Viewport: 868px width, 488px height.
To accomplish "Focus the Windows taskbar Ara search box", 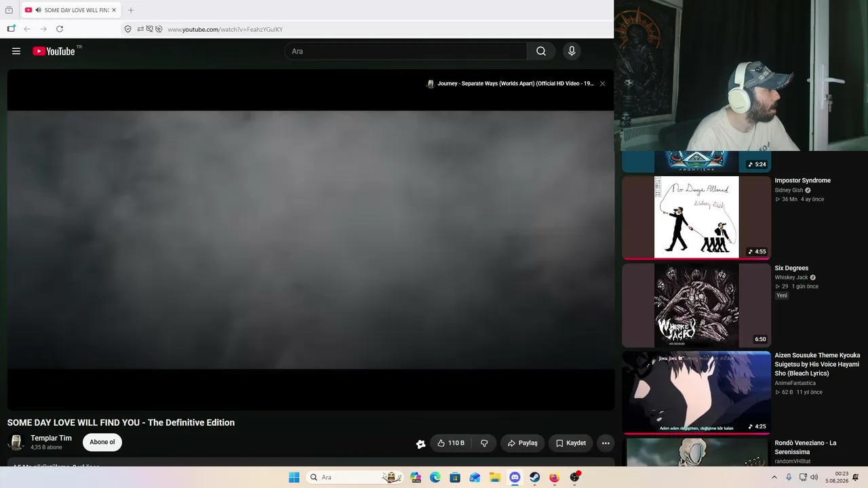I will (355, 477).
